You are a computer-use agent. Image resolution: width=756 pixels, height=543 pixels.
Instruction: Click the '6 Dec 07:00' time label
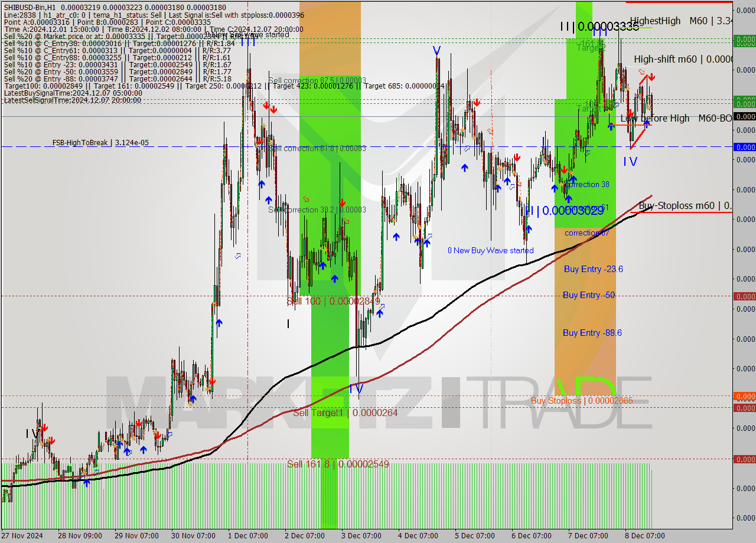532,535
